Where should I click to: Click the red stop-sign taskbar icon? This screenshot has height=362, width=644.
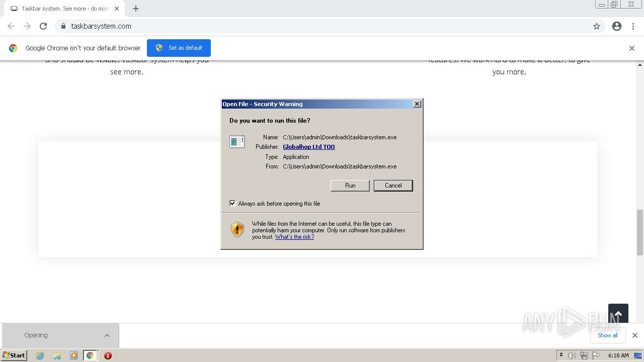pyautogui.click(x=108, y=355)
